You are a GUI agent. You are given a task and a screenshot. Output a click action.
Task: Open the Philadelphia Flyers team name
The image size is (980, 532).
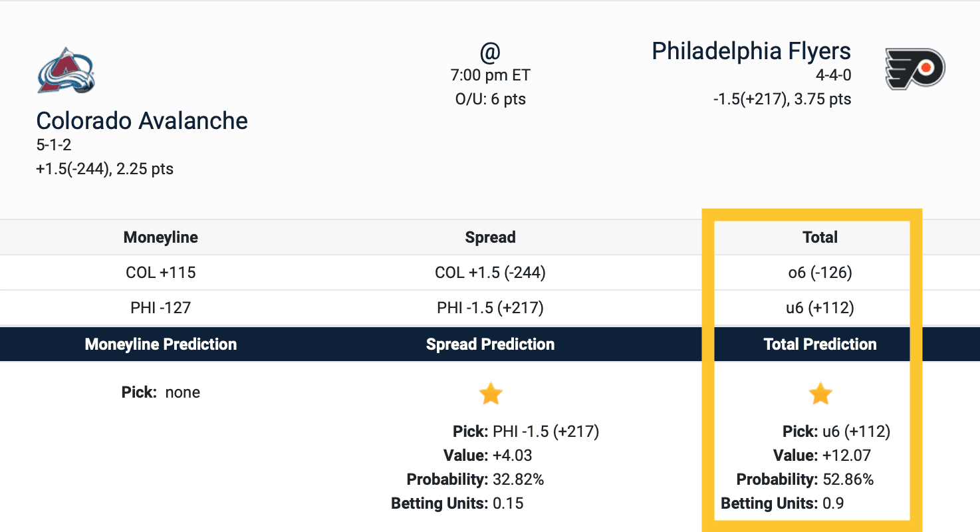tap(751, 51)
